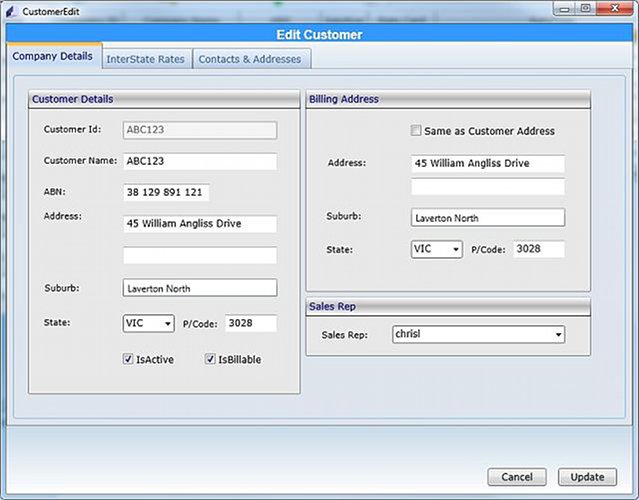Click the Edit Customer title banner
The height and width of the screenshot is (500, 639).
(x=319, y=34)
